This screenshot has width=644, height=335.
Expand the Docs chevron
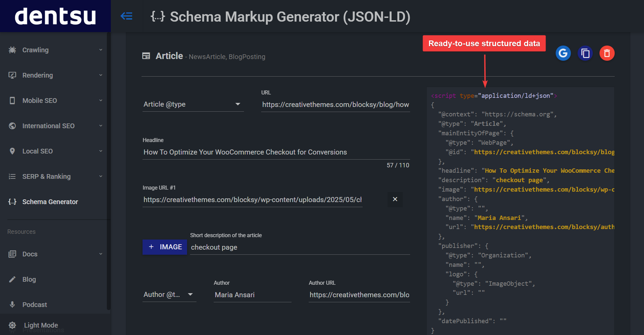pos(101,254)
